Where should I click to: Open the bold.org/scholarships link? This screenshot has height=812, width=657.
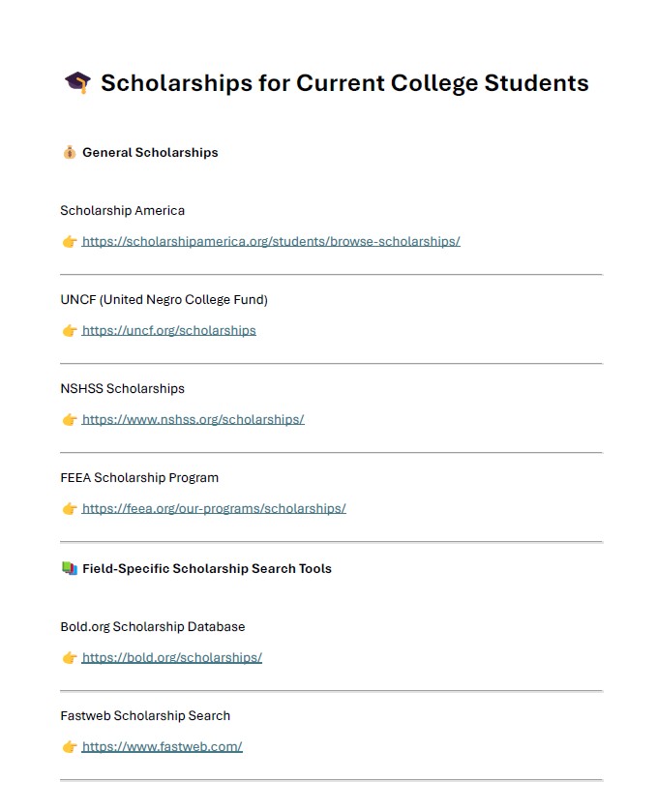(172, 658)
